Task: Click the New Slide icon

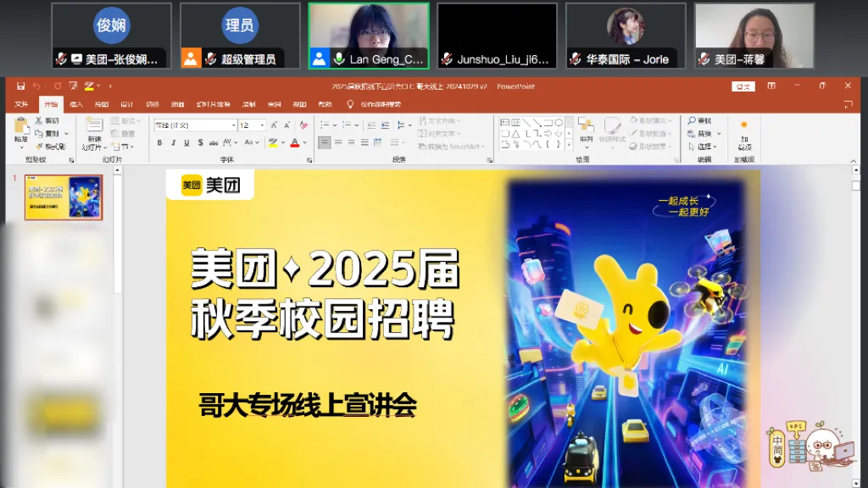Action: (94, 125)
